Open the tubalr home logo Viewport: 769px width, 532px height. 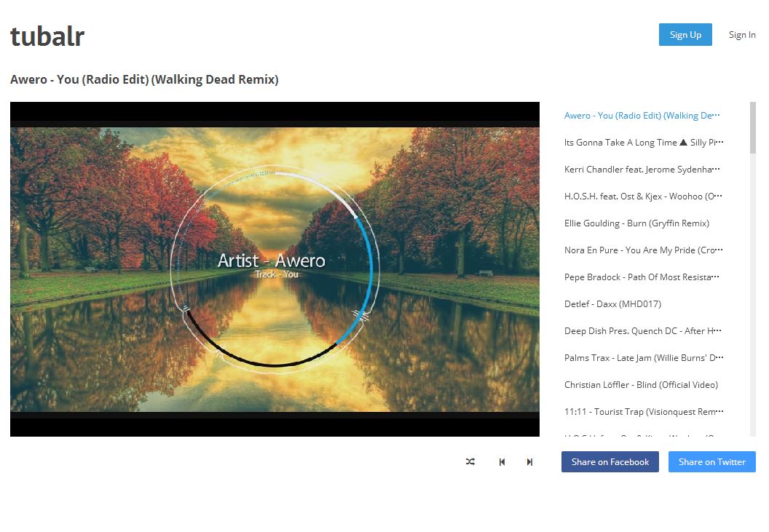47,37
